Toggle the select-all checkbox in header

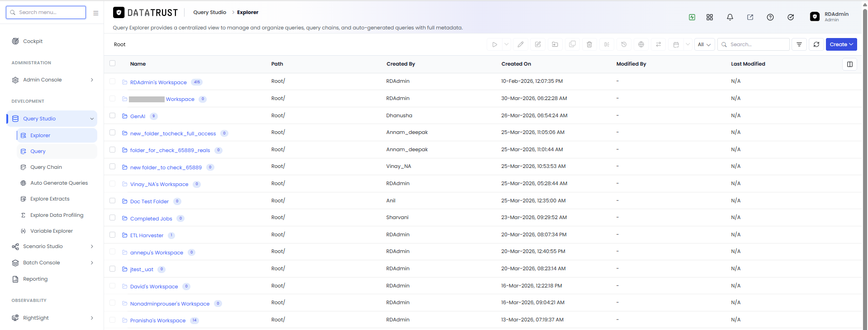[113, 63]
